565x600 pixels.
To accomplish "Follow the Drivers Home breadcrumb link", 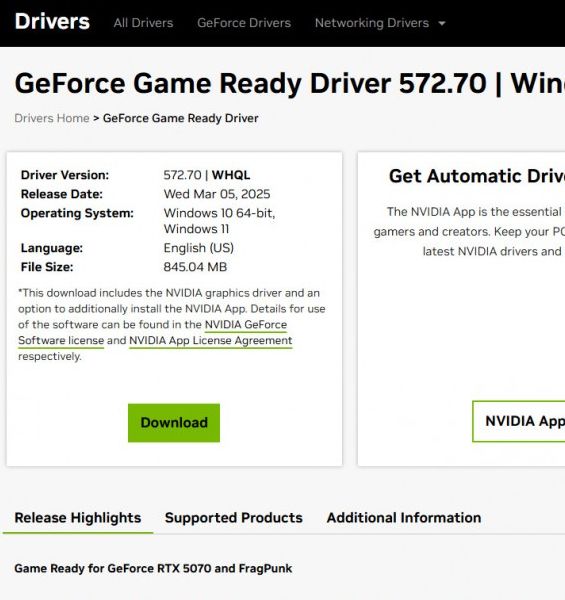I will pos(52,118).
